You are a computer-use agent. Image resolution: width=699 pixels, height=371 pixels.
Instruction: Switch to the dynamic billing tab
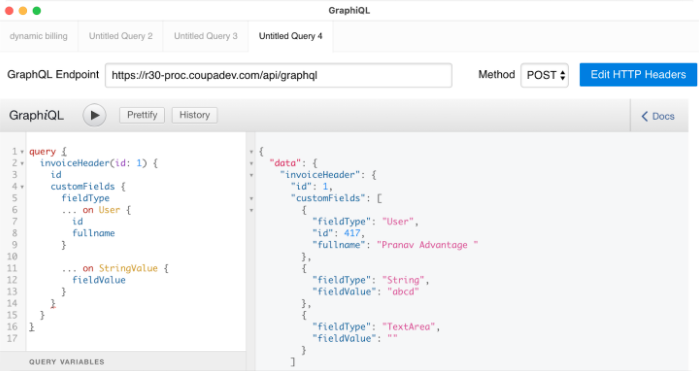(39, 36)
